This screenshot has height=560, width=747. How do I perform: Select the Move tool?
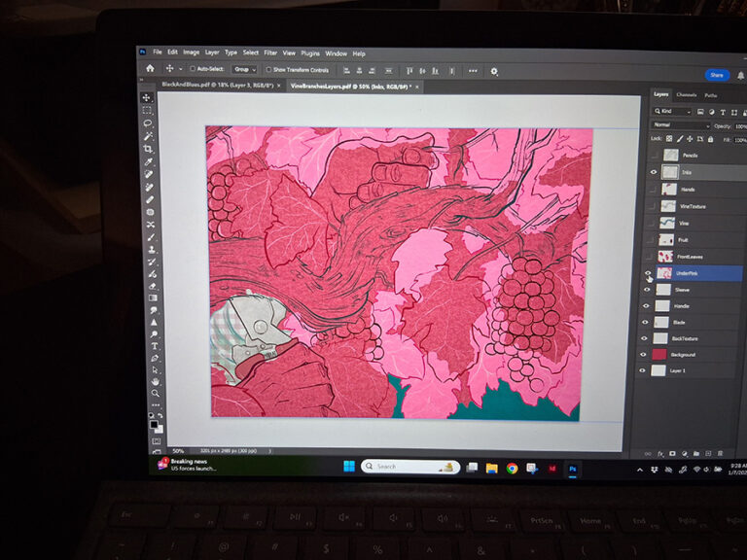pyautogui.click(x=147, y=97)
